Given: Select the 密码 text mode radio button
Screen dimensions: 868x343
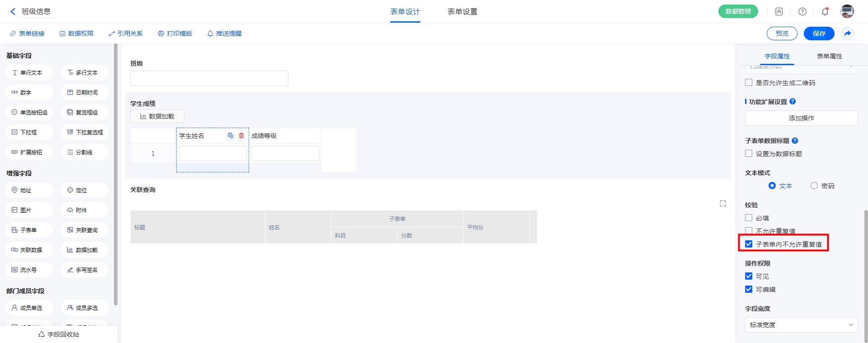Looking at the screenshot, I should (814, 186).
